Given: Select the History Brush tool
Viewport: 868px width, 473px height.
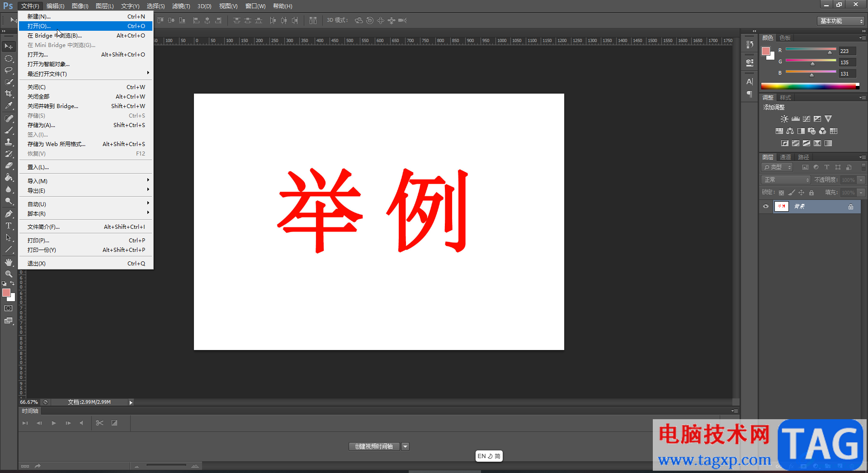Looking at the screenshot, I should (9, 154).
